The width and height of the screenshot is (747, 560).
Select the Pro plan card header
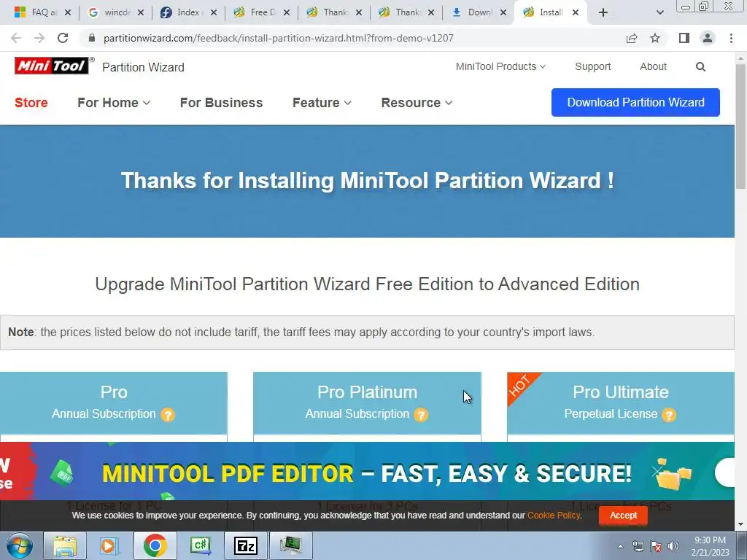[113, 402]
